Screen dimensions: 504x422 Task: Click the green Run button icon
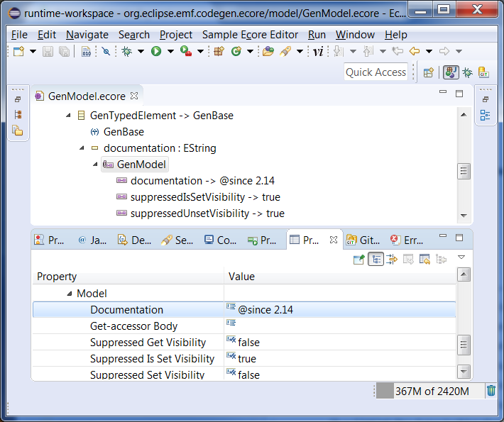click(156, 51)
